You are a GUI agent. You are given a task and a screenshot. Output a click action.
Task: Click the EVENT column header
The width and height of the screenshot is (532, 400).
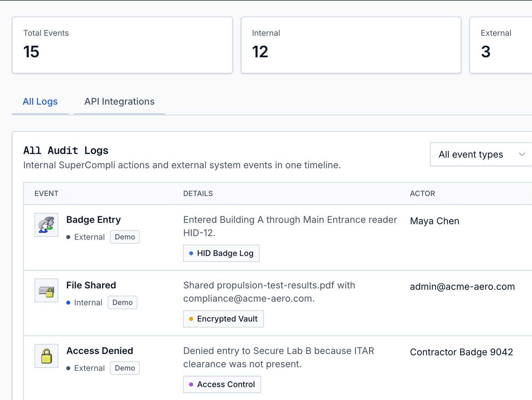tap(46, 194)
